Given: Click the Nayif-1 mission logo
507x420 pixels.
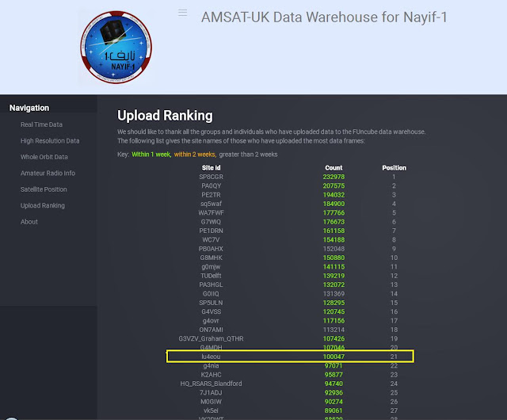Looking at the screenshot, I should pos(116,48).
